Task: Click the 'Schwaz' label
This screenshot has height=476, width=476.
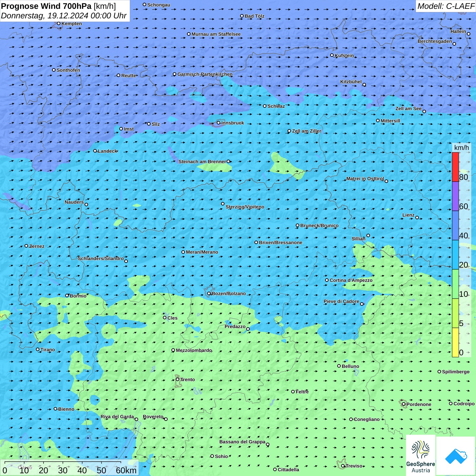Action: tap(276, 106)
